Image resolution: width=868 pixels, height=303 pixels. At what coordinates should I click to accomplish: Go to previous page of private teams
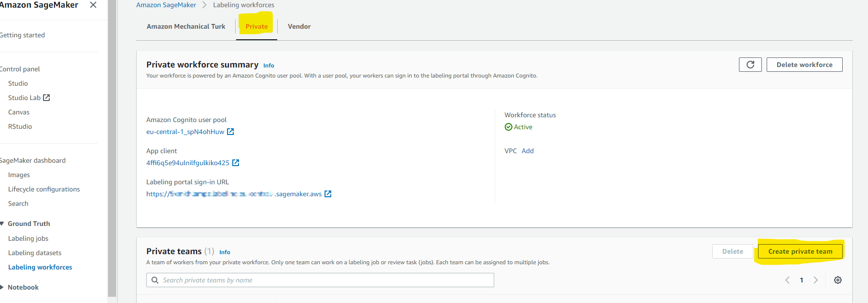click(787, 280)
